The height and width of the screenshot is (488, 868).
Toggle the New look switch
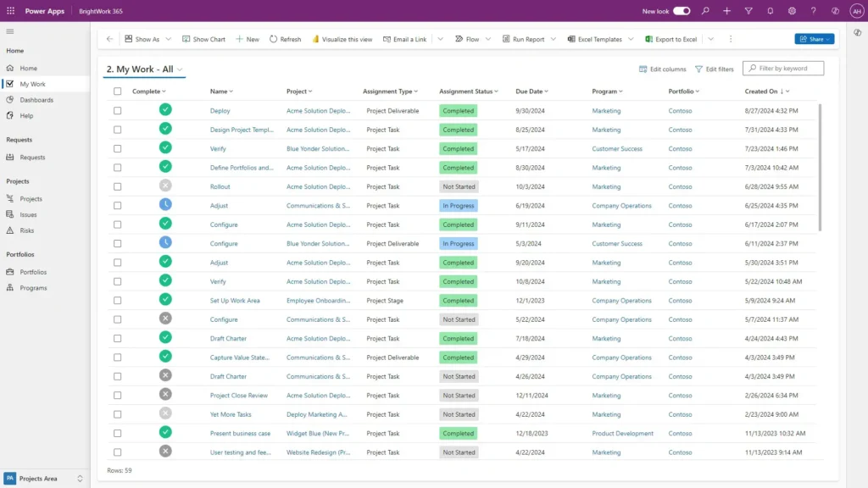click(x=682, y=11)
